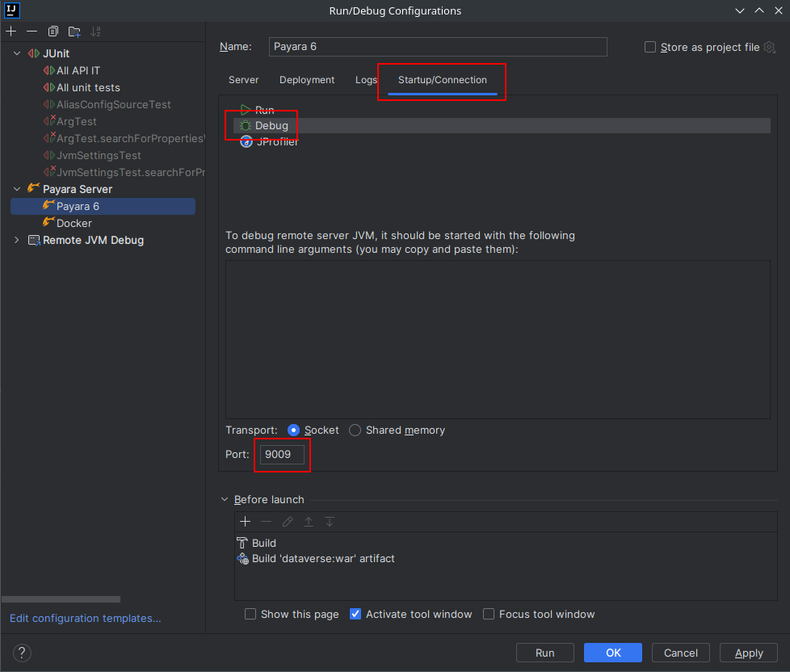Open the Server tab
Image resolution: width=790 pixels, height=672 pixels.
(x=243, y=80)
